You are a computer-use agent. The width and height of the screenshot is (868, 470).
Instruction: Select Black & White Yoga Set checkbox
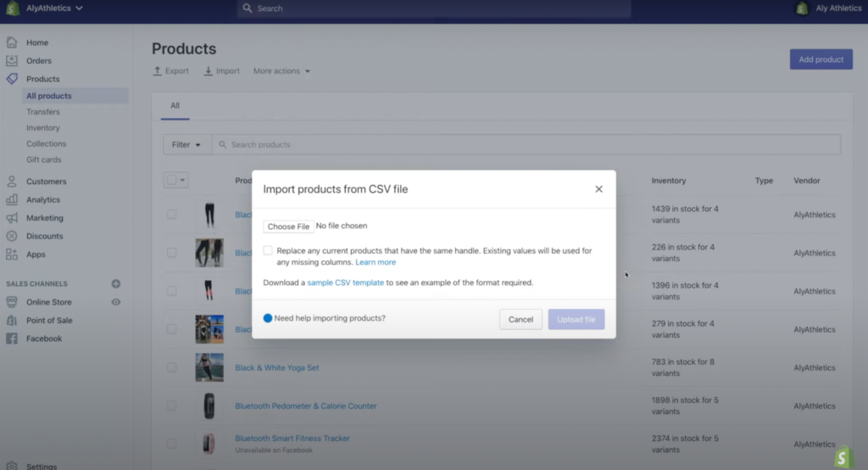click(171, 367)
